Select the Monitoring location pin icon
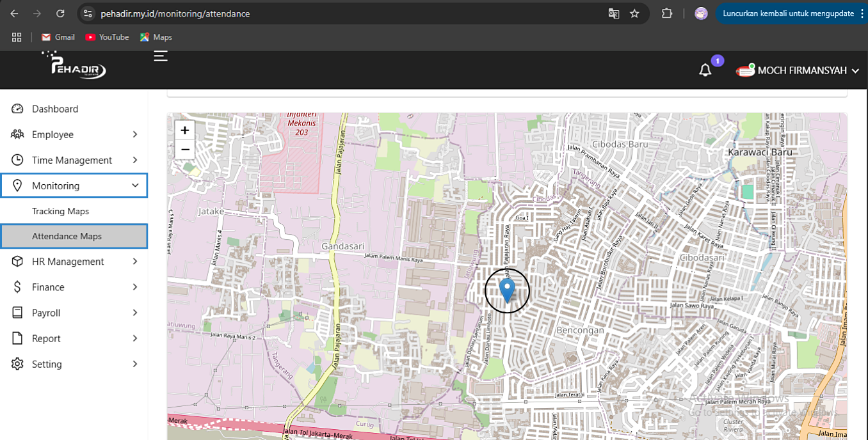Image resolution: width=868 pixels, height=440 pixels. point(17,185)
